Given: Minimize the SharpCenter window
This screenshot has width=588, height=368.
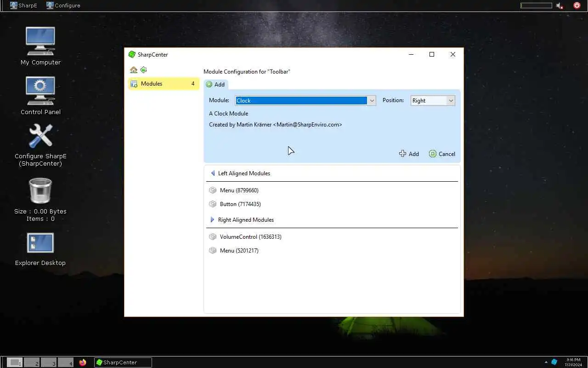Looking at the screenshot, I should coord(411,54).
